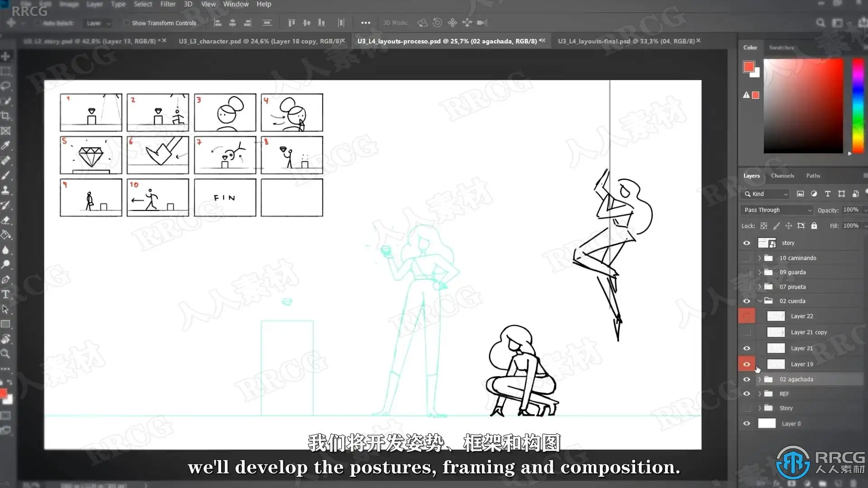Click the foreground color swatch in Color panel
Viewport: 868px width, 488px height.
[748, 67]
